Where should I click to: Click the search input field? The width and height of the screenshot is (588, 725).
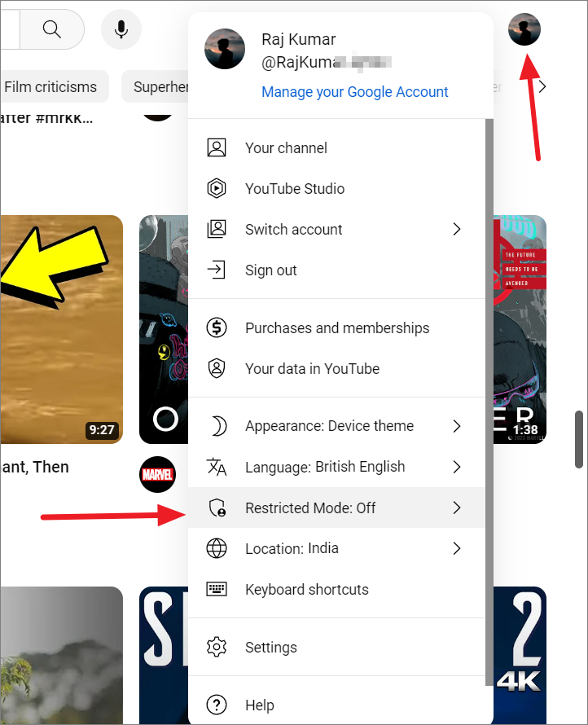pyautogui.click(x=10, y=29)
